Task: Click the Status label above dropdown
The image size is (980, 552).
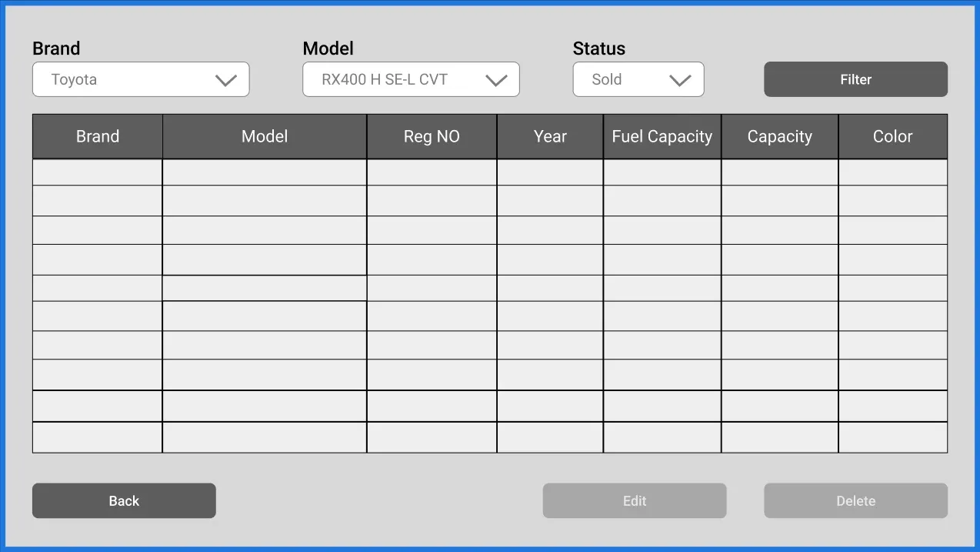Action: 599,49
